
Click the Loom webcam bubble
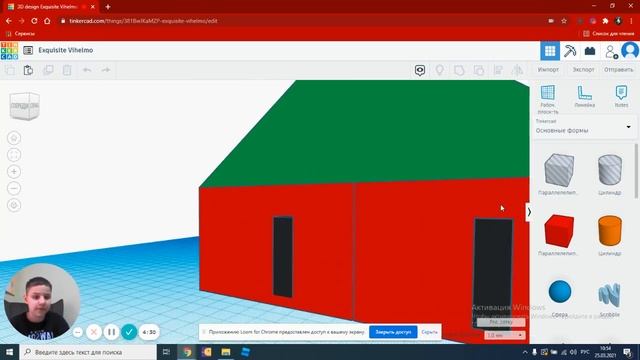click(42, 302)
